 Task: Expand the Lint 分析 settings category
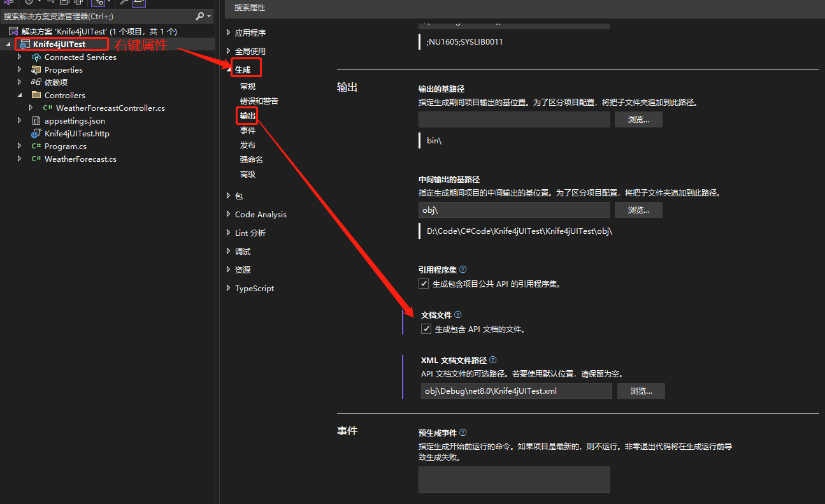(229, 233)
